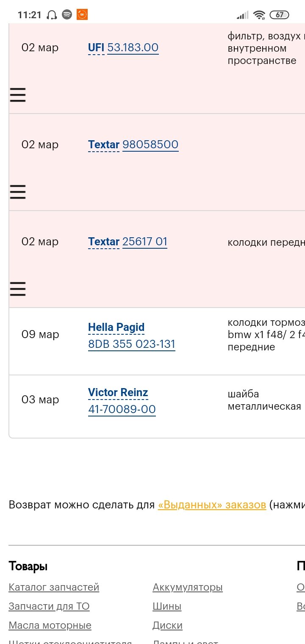Image resolution: width=305 pixels, height=644 pixels.
Task: Open hamburger menu under UFI 53.183.00 row
Action: tap(18, 95)
